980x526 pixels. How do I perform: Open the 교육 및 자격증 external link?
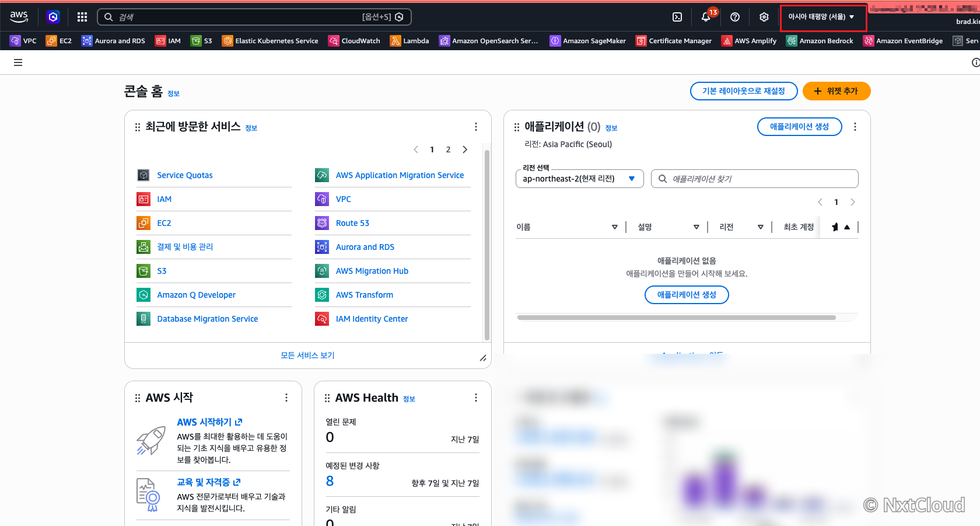pyautogui.click(x=209, y=482)
